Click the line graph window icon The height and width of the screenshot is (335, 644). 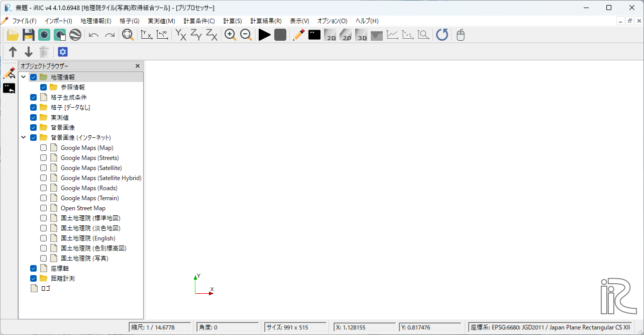392,35
